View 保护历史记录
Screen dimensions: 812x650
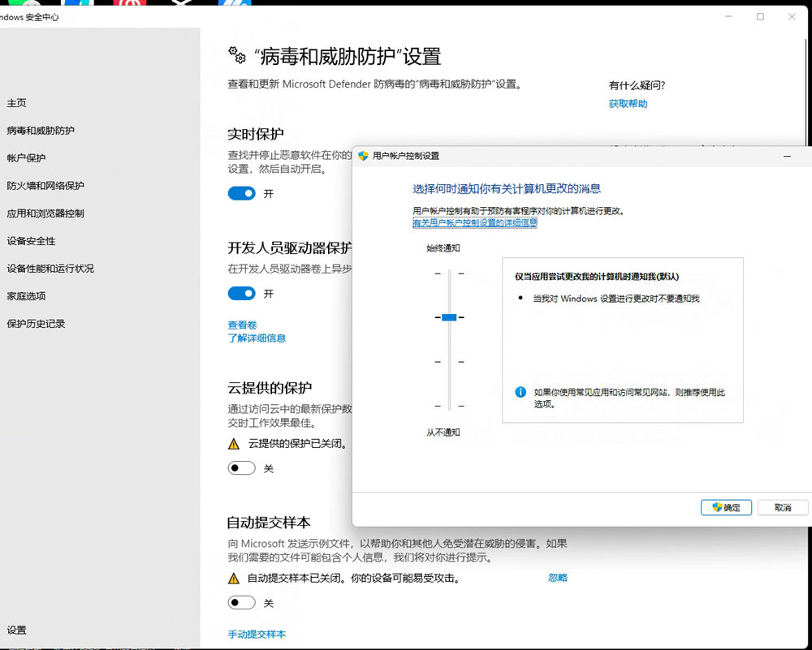point(36,324)
